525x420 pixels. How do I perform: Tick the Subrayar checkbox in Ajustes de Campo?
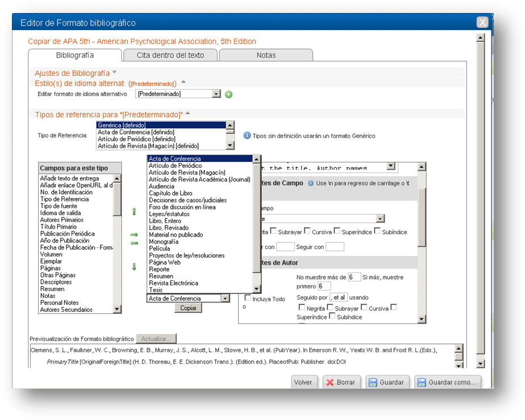274,231
